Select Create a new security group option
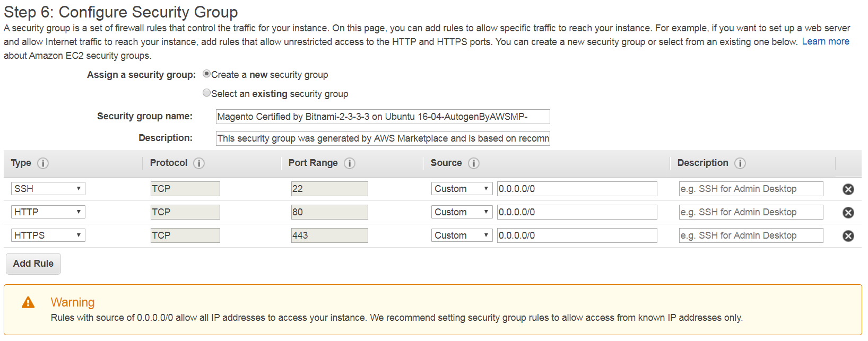The image size is (868, 341). tap(206, 74)
